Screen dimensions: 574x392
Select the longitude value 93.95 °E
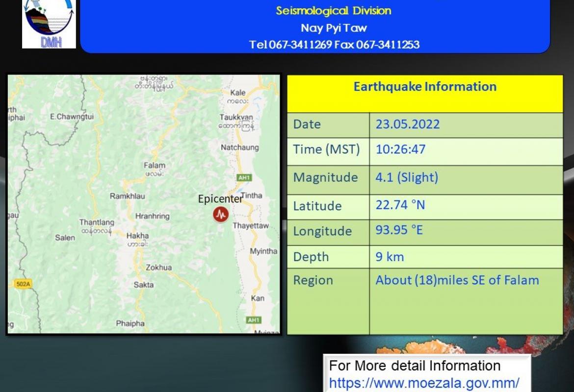pyautogui.click(x=399, y=230)
